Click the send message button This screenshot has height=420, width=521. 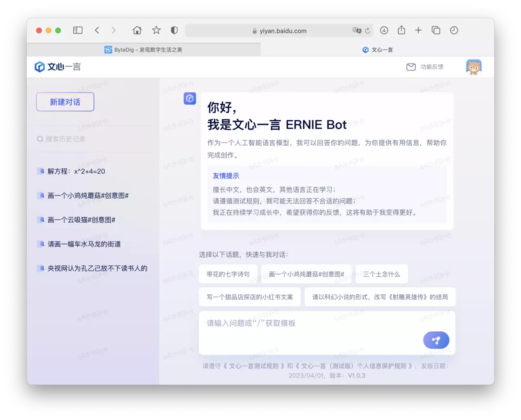coord(436,340)
